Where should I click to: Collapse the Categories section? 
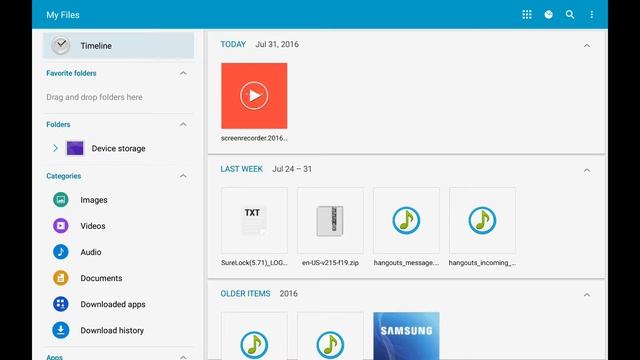[x=183, y=176]
